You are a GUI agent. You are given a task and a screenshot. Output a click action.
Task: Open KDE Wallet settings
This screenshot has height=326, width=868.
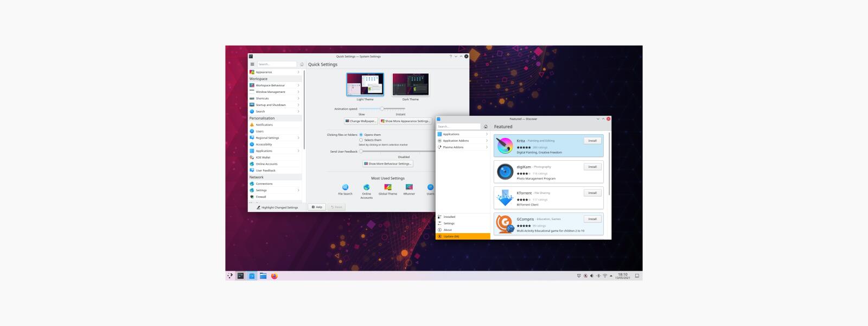(275, 157)
